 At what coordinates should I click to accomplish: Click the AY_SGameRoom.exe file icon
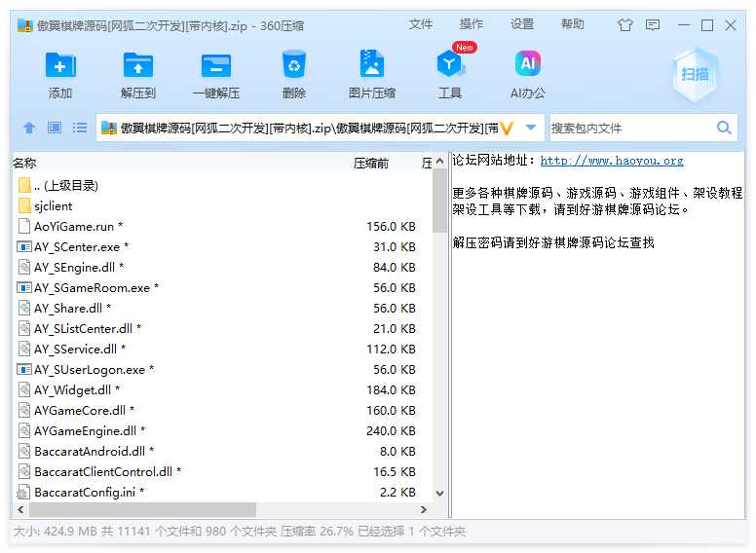click(x=24, y=287)
